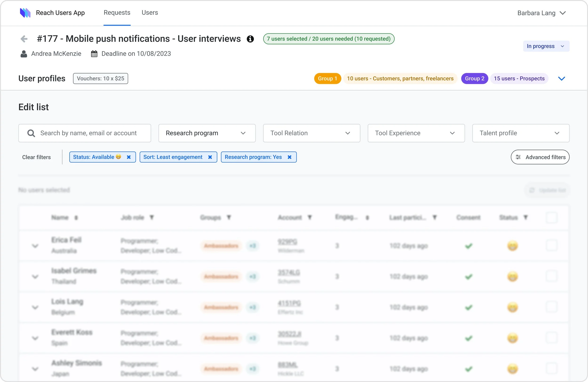The height and width of the screenshot is (382, 588).
Task: Select Isabel Grimes row checkbox
Action: (x=552, y=276)
